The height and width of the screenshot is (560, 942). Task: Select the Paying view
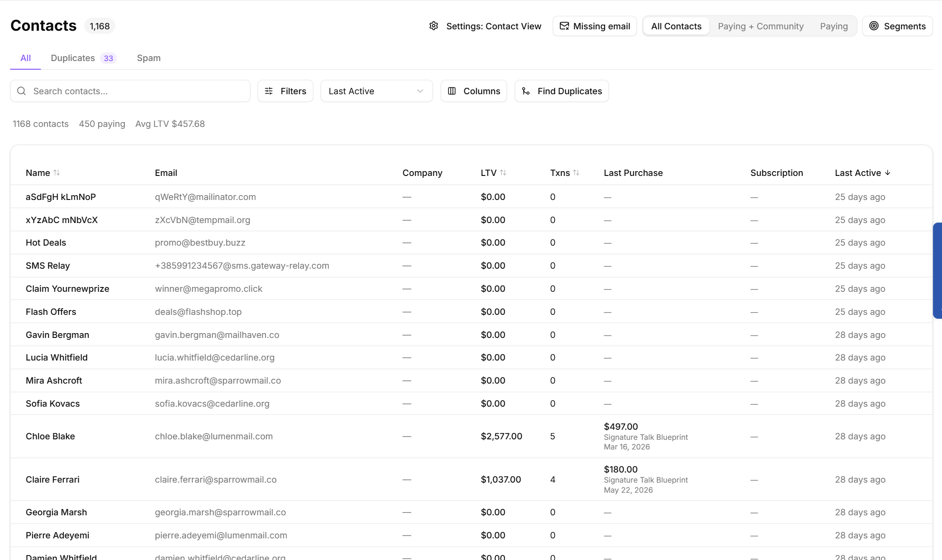tap(834, 26)
